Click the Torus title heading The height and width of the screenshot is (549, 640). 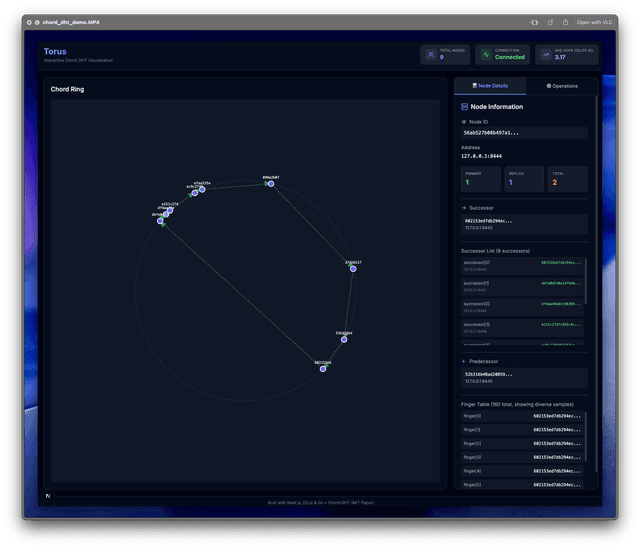(55, 51)
